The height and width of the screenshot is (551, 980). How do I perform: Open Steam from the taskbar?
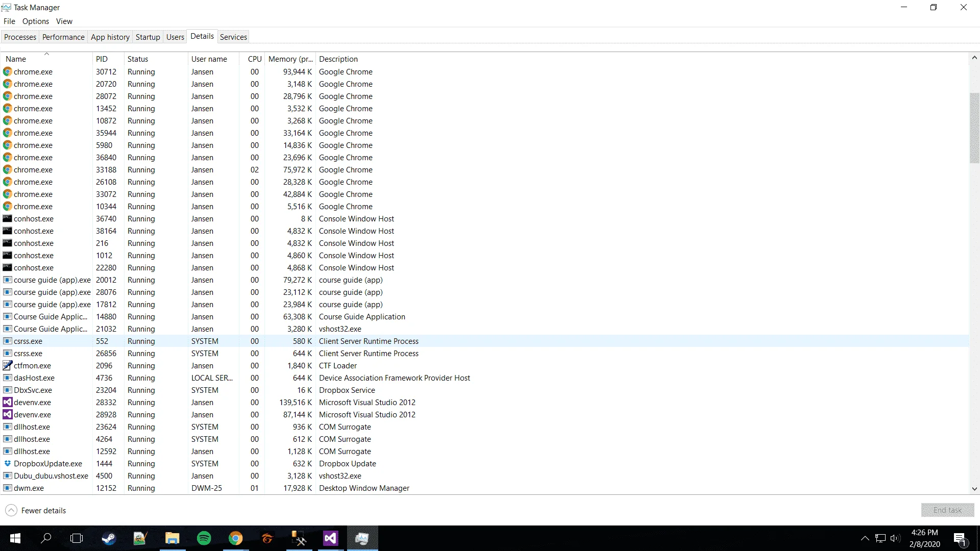pyautogui.click(x=109, y=538)
